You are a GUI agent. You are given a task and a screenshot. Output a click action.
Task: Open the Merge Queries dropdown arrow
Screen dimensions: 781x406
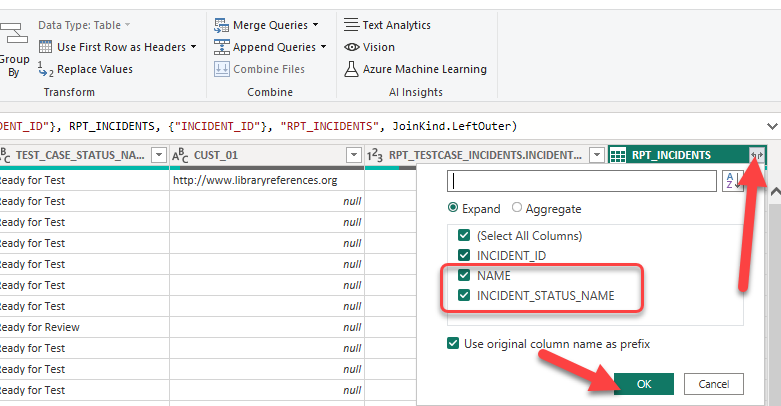(315, 25)
